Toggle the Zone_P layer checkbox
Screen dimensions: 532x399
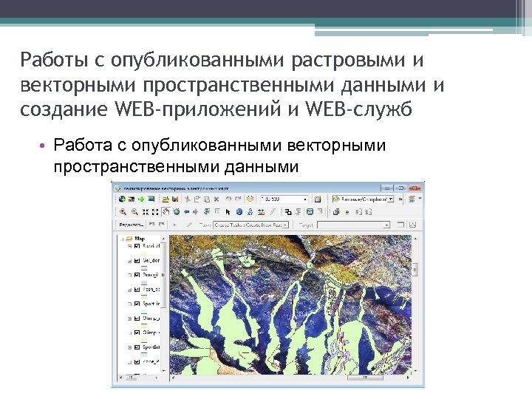click(x=137, y=362)
